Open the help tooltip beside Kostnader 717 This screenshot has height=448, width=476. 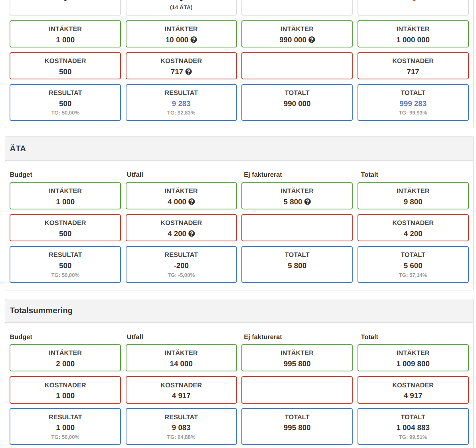click(x=189, y=72)
